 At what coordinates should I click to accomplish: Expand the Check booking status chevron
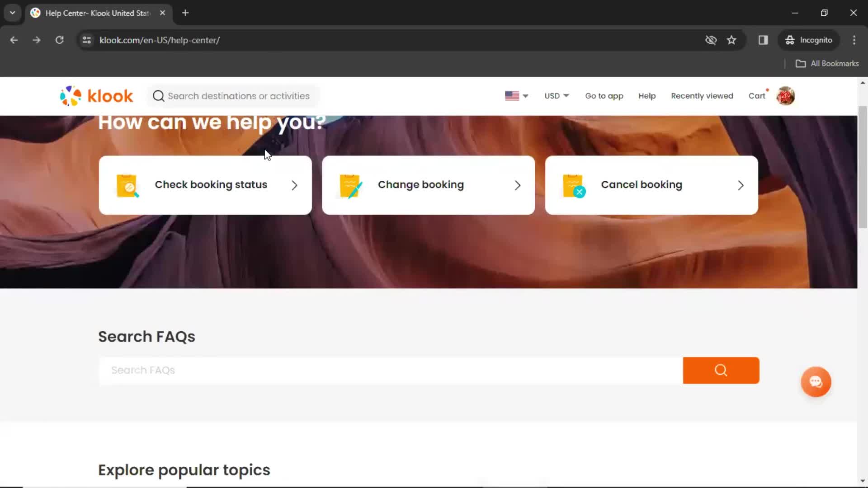(294, 185)
